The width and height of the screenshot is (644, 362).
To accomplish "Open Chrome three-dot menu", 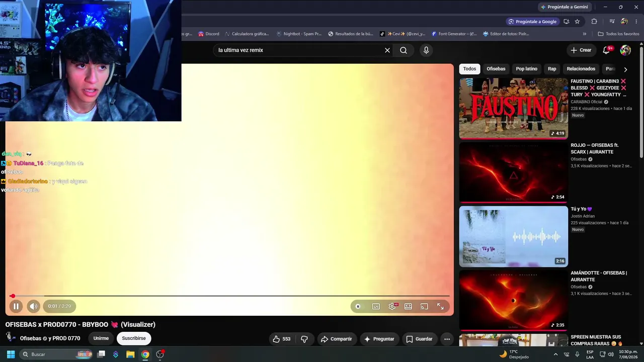I will (636, 22).
